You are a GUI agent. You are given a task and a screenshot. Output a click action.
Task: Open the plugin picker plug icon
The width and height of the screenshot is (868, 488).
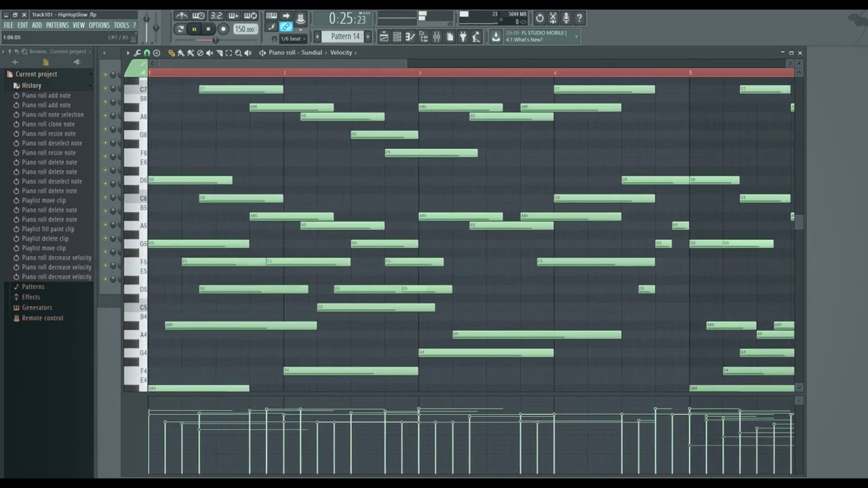(463, 37)
